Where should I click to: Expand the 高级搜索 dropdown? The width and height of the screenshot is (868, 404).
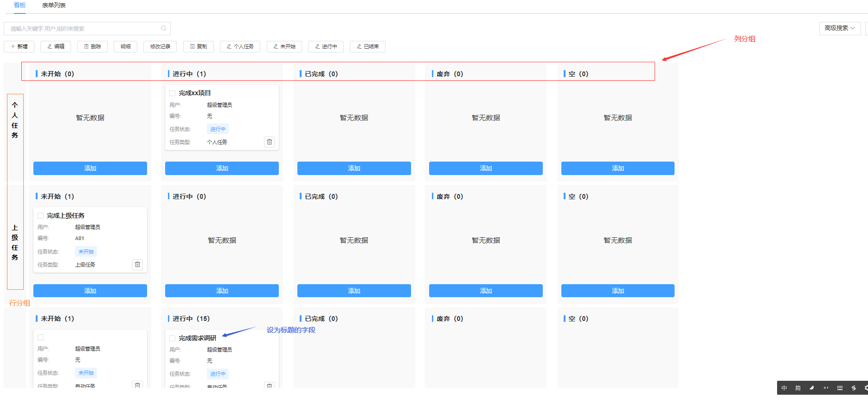tap(839, 28)
